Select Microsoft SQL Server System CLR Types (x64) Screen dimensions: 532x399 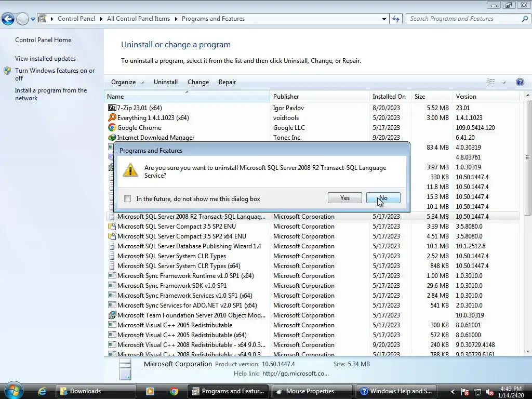[312, 265]
